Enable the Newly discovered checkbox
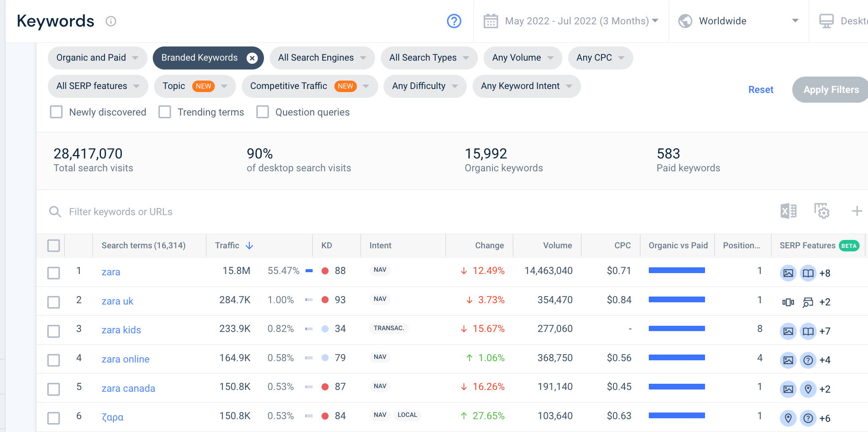The height and width of the screenshot is (432, 868). [56, 112]
